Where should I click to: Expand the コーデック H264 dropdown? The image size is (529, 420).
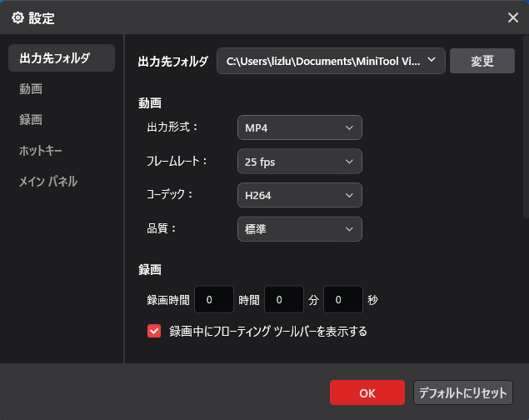point(300,195)
